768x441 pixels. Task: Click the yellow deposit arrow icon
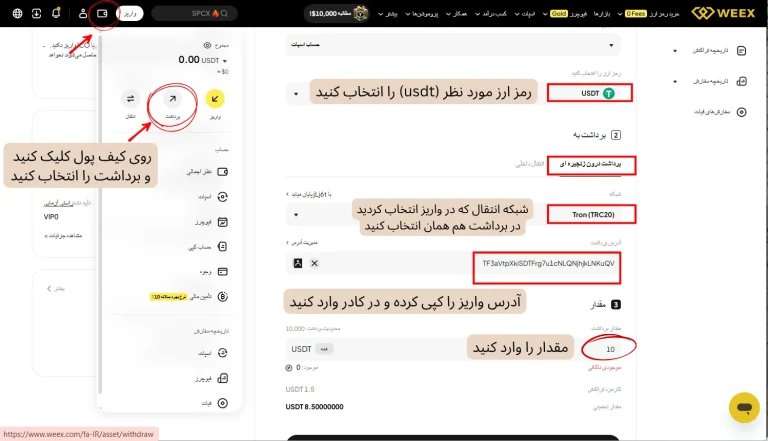click(x=215, y=99)
